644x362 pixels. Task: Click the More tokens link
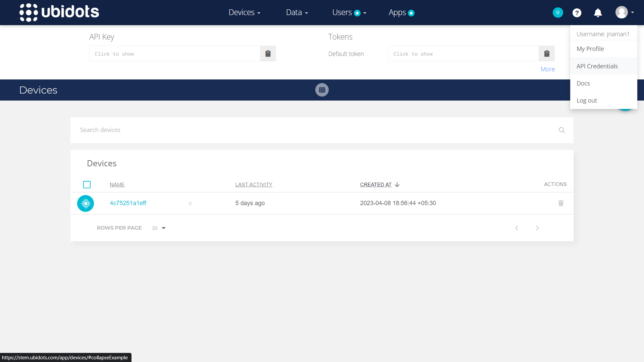547,69
